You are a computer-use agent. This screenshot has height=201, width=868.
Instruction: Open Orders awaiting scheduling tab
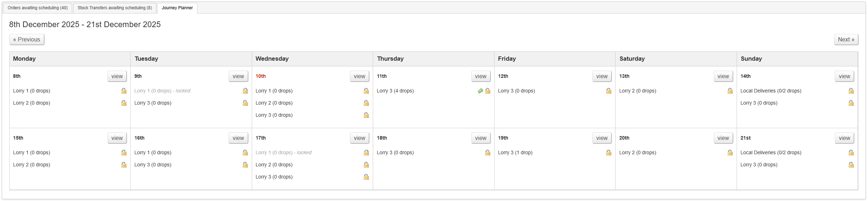click(x=37, y=8)
